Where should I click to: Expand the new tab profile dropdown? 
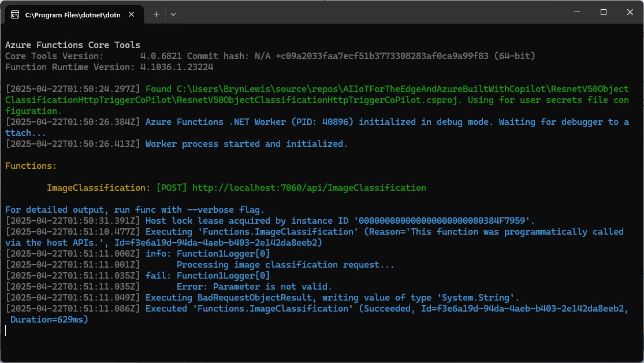tap(173, 14)
